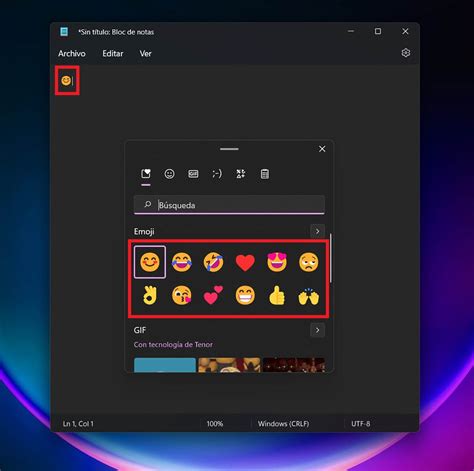The image size is (474, 471).
Task: Click the Windows (CRLF) status entry
Action: (283, 424)
